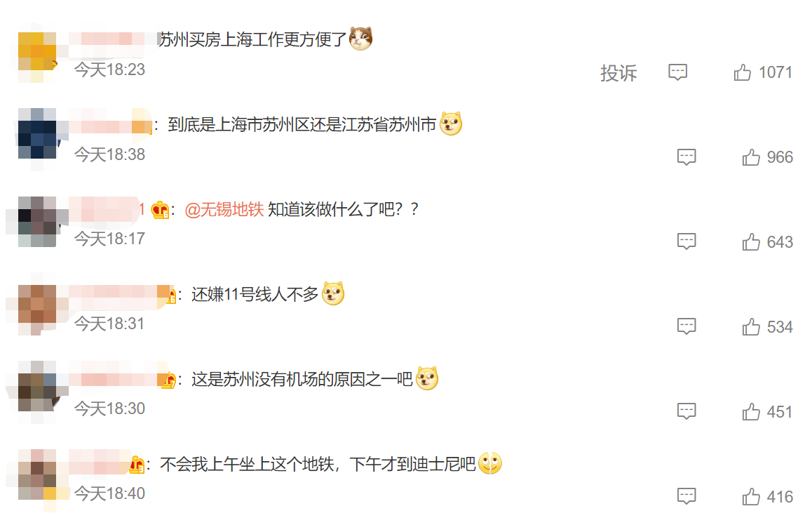
Task: Reply to the 苏州买房上海工作更方便了 comment
Action: tap(677, 72)
